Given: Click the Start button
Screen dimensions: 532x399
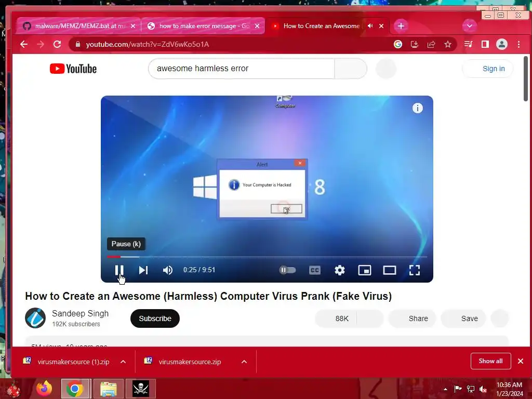Looking at the screenshot, I should 14,389.
